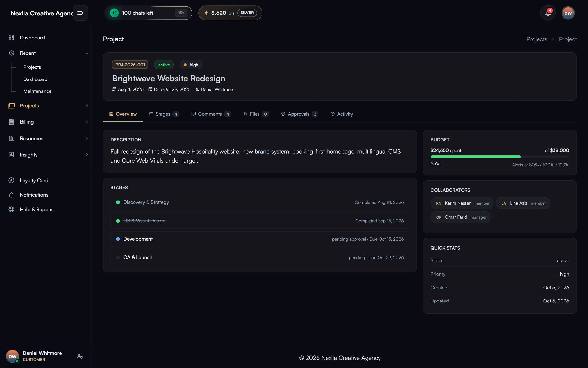Open the UX & Visual Design stage row
The image size is (588, 368).
[x=260, y=221]
